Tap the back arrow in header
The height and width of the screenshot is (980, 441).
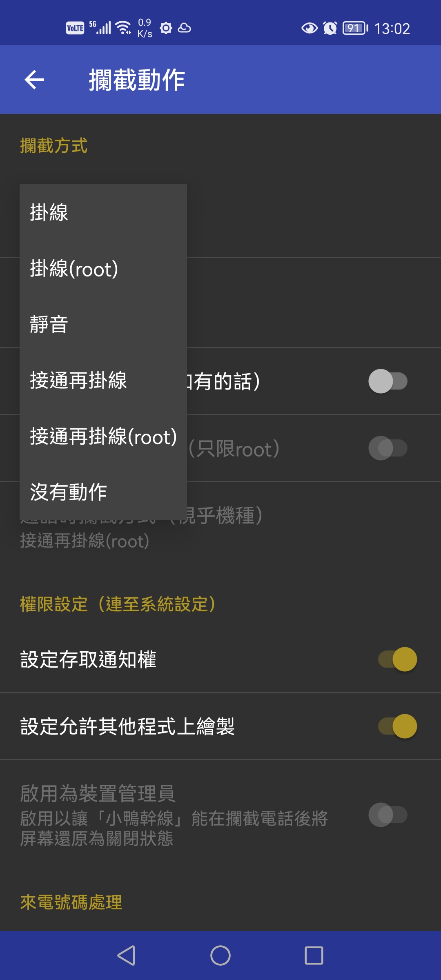coord(34,80)
